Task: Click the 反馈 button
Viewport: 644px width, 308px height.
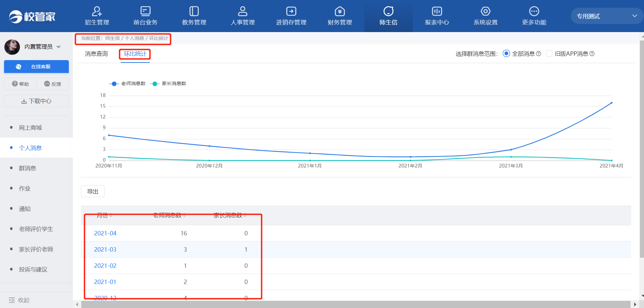Action: click(53, 84)
